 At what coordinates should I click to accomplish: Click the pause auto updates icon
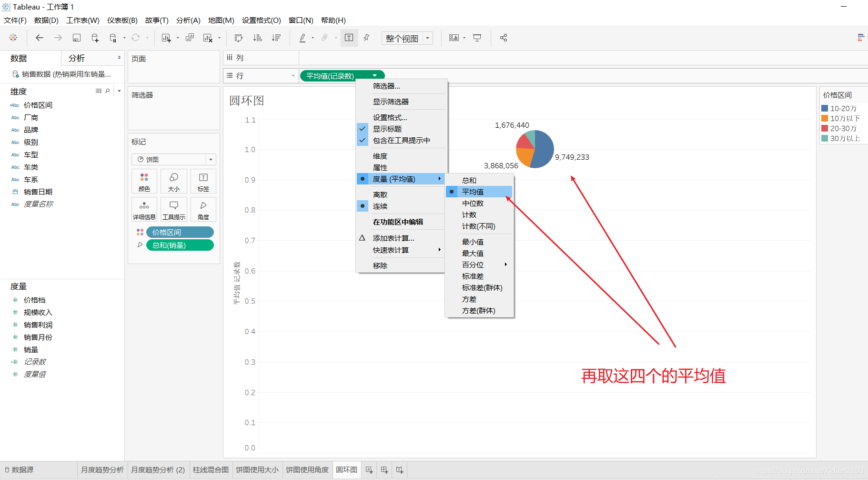[x=113, y=38]
